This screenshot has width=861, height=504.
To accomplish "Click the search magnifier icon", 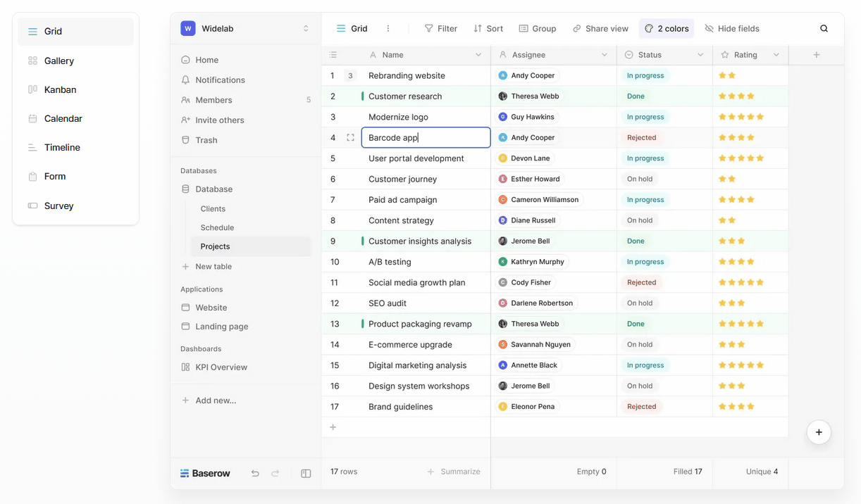I will (x=824, y=29).
